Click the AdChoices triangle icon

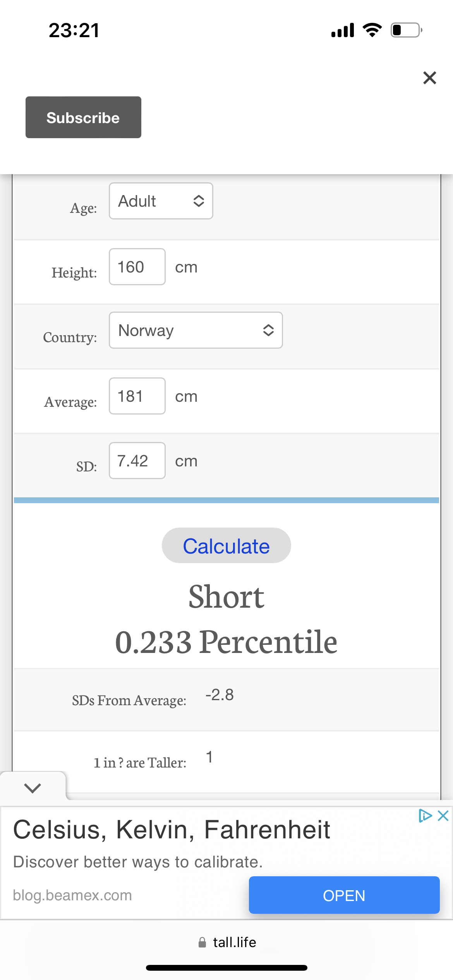tap(425, 816)
